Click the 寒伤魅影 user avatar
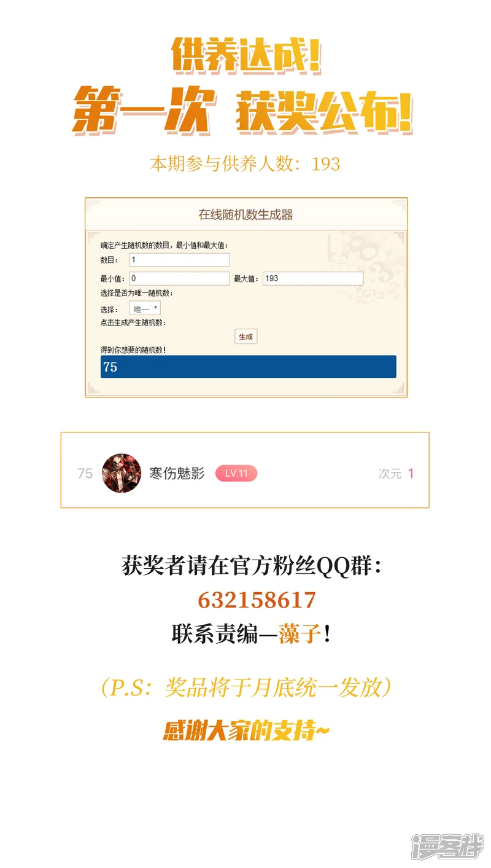491x868 pixels. [x=122, y=473]
